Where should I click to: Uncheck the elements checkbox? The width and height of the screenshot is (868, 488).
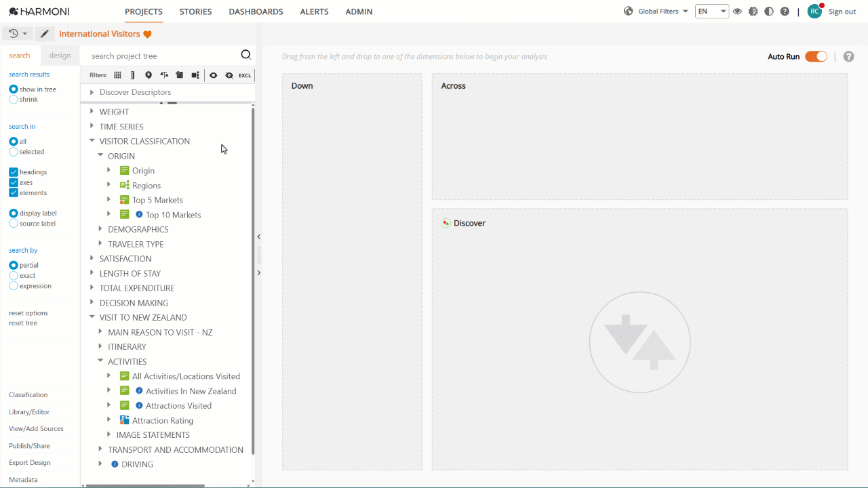pyautogui.click(x=14, y=193)
